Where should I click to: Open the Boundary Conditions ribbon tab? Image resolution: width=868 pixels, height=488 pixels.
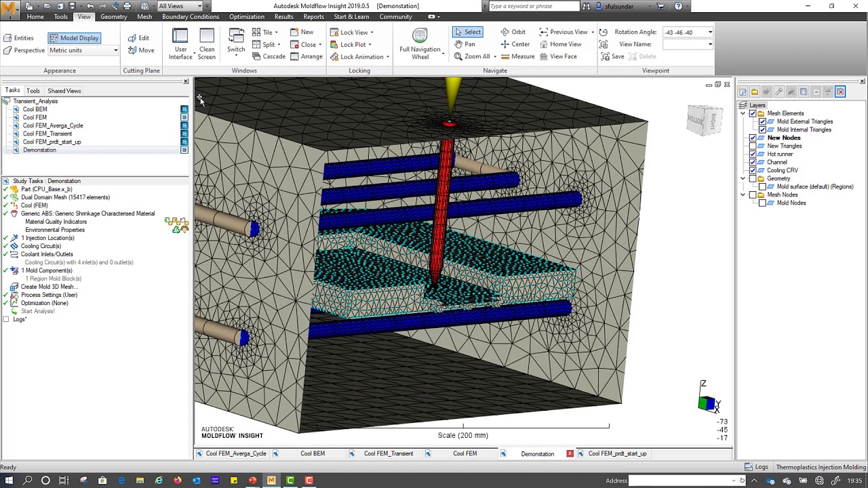[190, 16]
